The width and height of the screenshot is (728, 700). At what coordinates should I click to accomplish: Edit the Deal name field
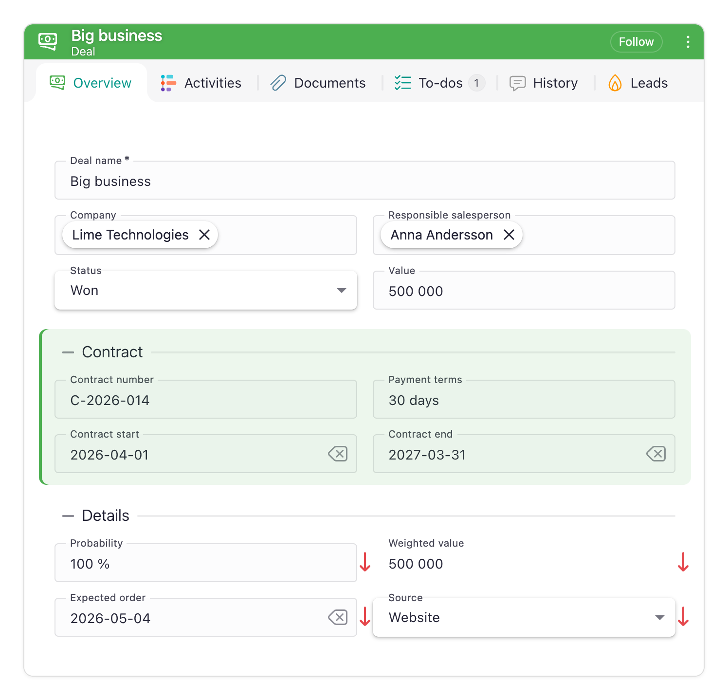tap(365, 181)
